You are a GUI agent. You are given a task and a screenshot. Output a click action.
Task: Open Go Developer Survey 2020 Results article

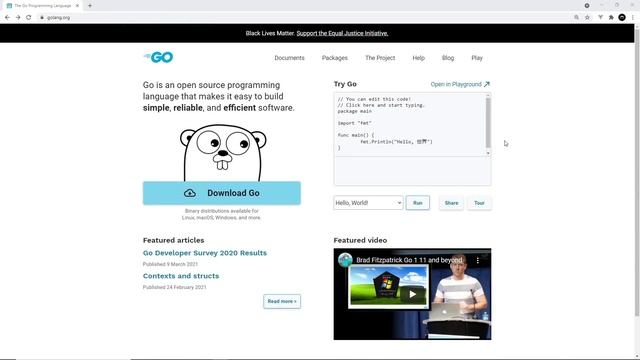point(205,253)
